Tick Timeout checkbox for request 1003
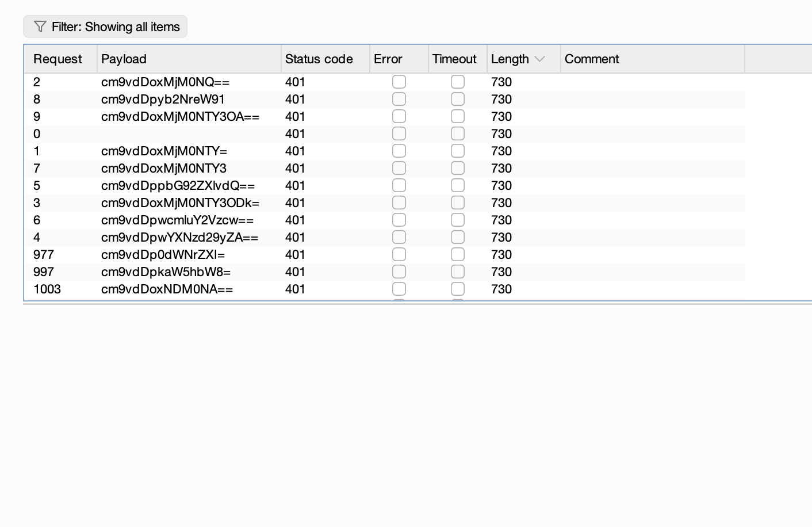The image size is (812, 527). 458,289
